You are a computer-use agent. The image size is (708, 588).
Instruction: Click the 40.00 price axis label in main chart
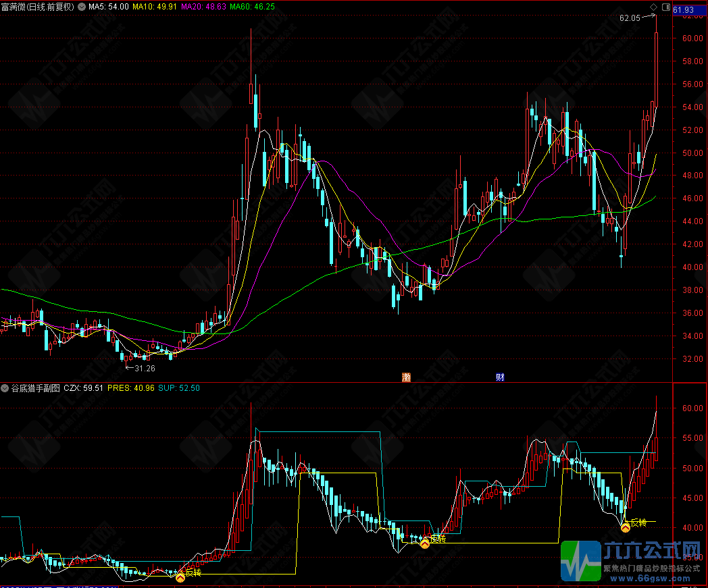[x=692, y=267]
